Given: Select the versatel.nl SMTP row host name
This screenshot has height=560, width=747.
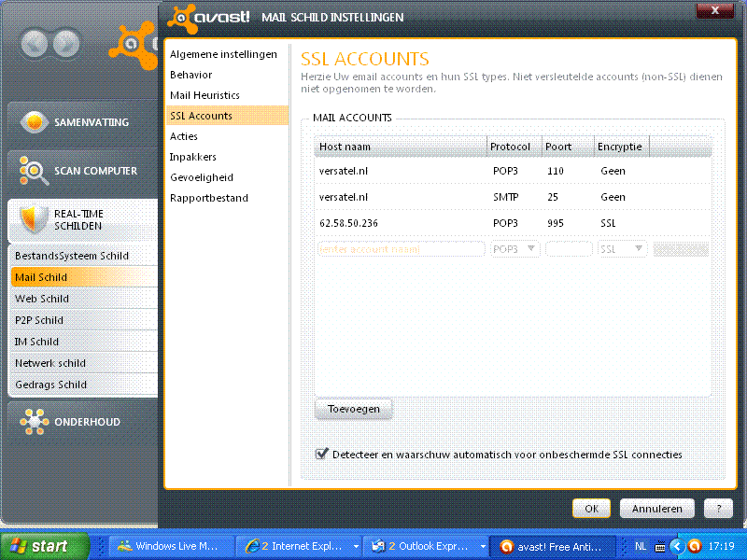Looking at the screenshot, I should 344,197.
